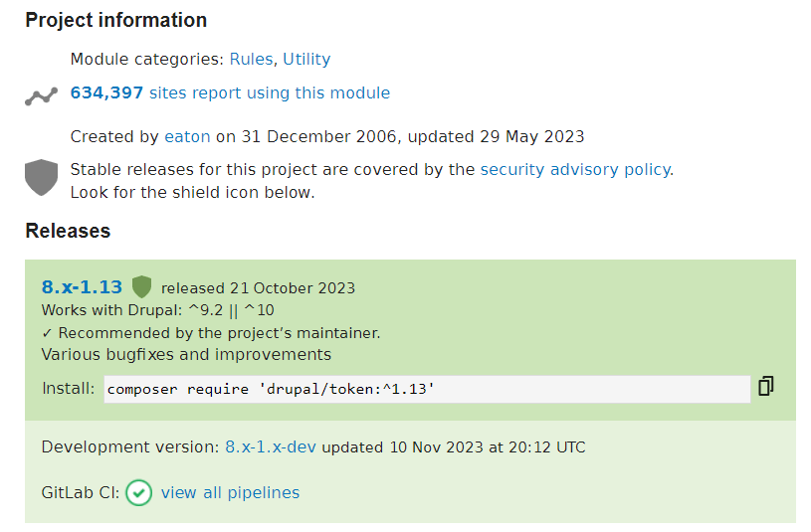Open the Utility module category link
This screenshot has width=811, height=532.
point(306,59)
